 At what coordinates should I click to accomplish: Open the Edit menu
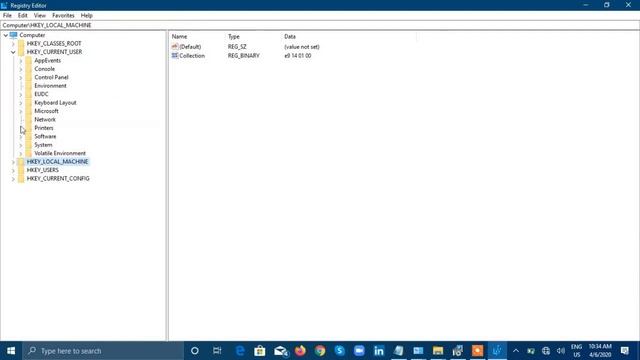coord(22,16)
